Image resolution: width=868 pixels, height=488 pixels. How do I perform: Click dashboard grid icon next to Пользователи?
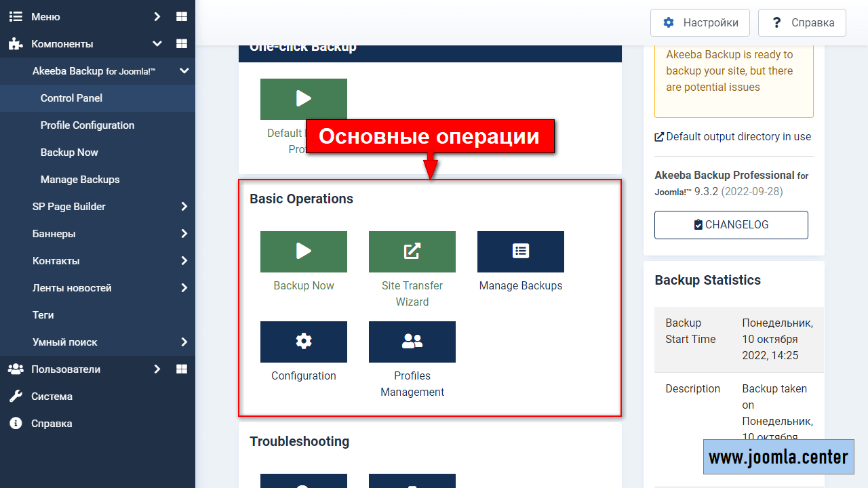tap(181, 369)
